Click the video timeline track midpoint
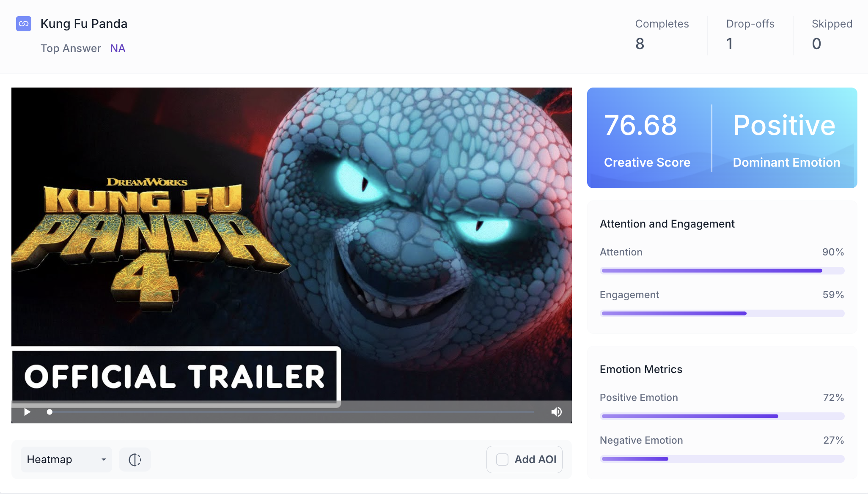Viewport: 868px width, 494px height. [x=292, y=412]
